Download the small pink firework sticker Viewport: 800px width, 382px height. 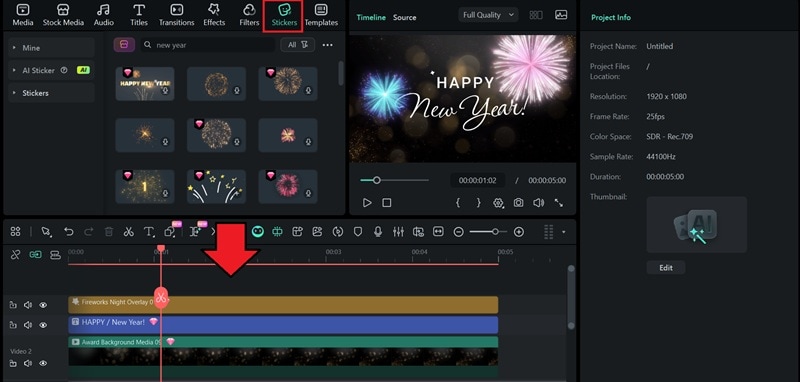(x=308, y=142)
